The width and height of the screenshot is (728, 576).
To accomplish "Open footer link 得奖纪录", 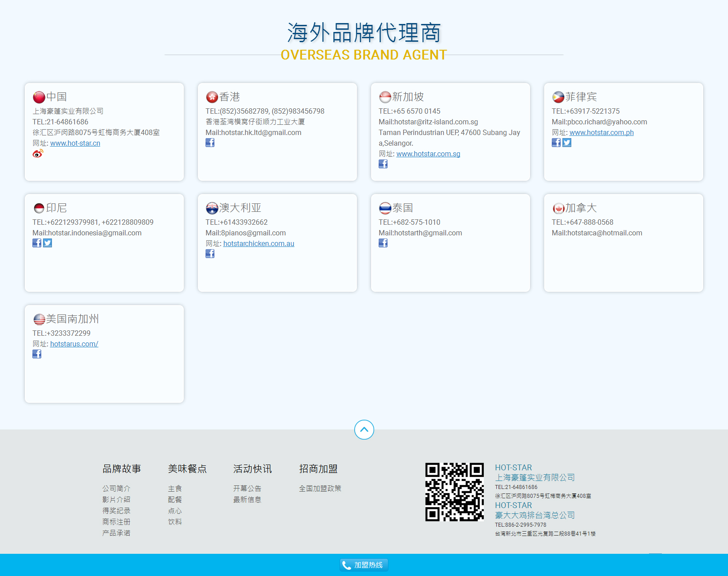I will [116, 511].
